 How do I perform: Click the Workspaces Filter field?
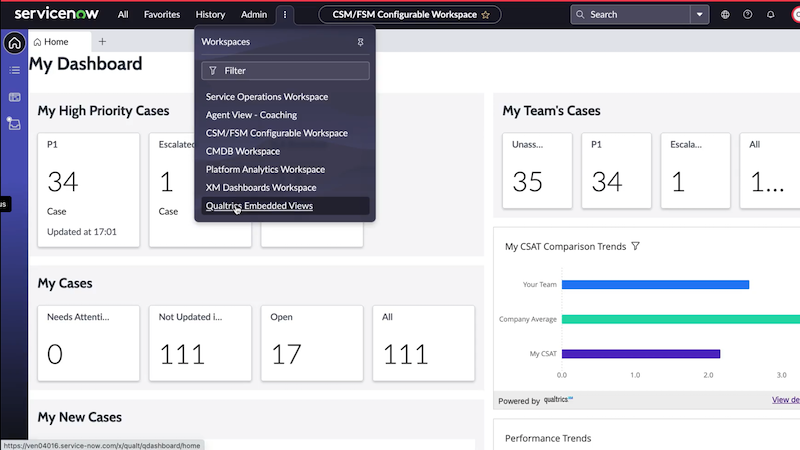(x=285, y=70)
